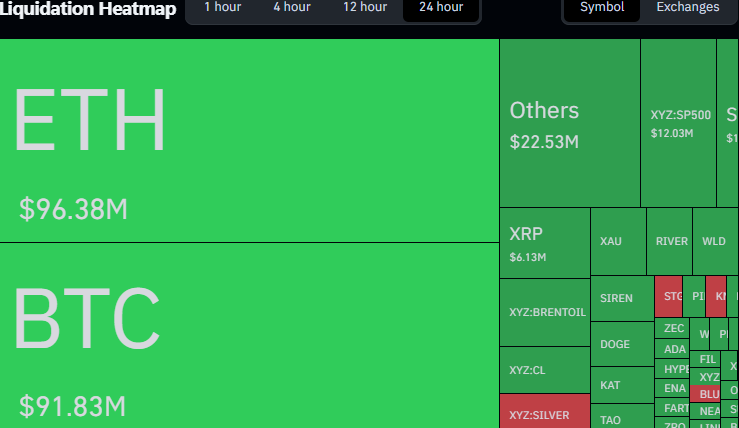739x428 pixels.
Task: Select the 24 hour timeframe tab
Action: click(x=441, y=8)
